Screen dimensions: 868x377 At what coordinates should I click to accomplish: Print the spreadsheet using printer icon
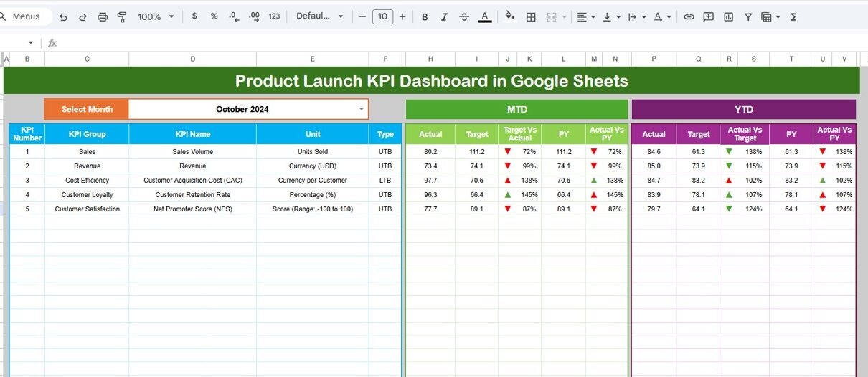(103, 16)
